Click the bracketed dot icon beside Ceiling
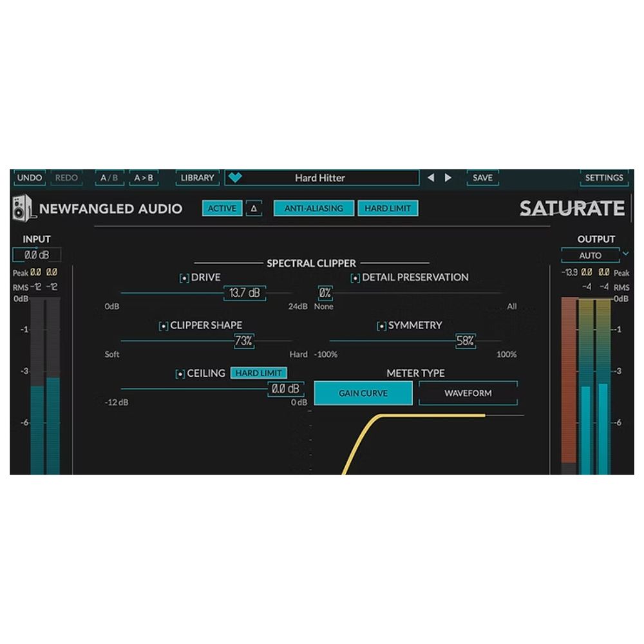The height and width of the screenshot is (644, 644). click(180, 374)
